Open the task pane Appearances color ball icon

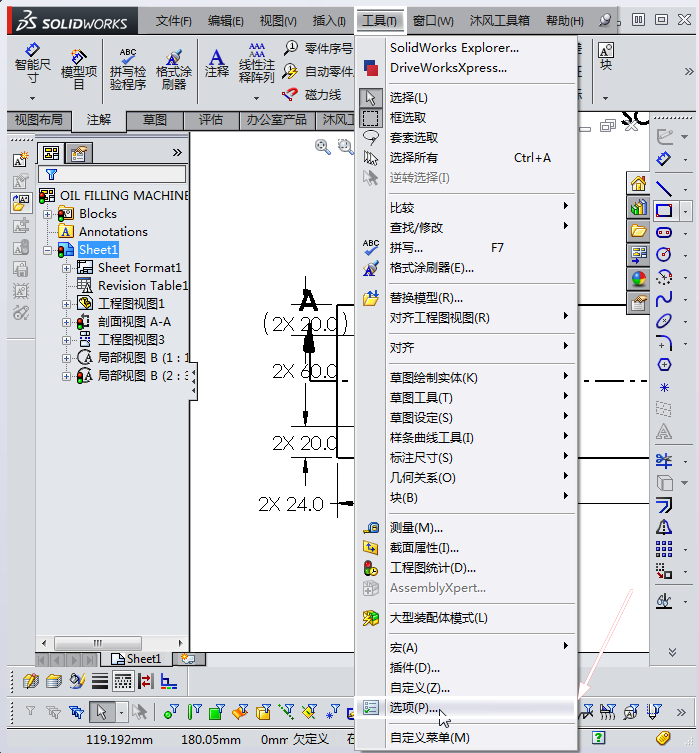[x=638, y=279]
